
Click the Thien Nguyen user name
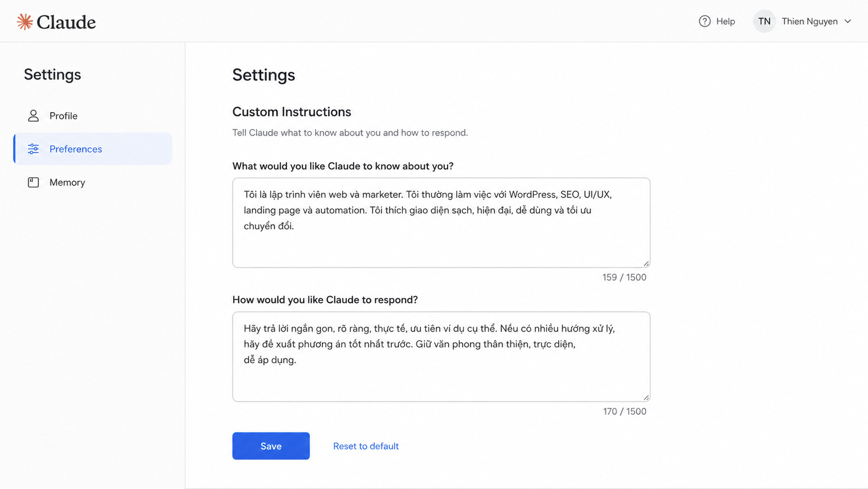coord(809,21)
